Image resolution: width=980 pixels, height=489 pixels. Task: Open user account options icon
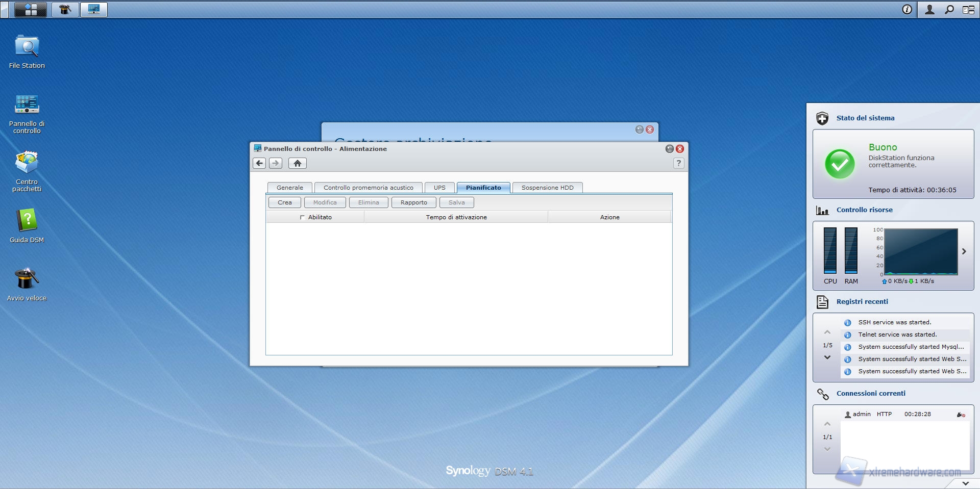coord(929,10)
